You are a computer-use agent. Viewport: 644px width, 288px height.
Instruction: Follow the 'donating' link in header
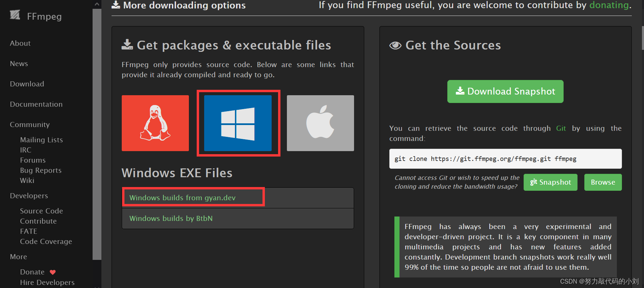tap(609, 5)
